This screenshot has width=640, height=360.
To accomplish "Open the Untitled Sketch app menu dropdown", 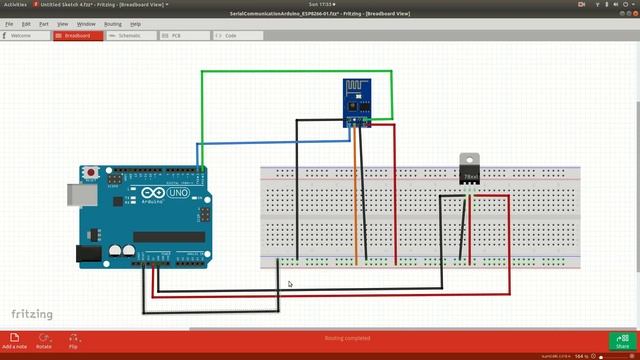I will click(100, 4).
